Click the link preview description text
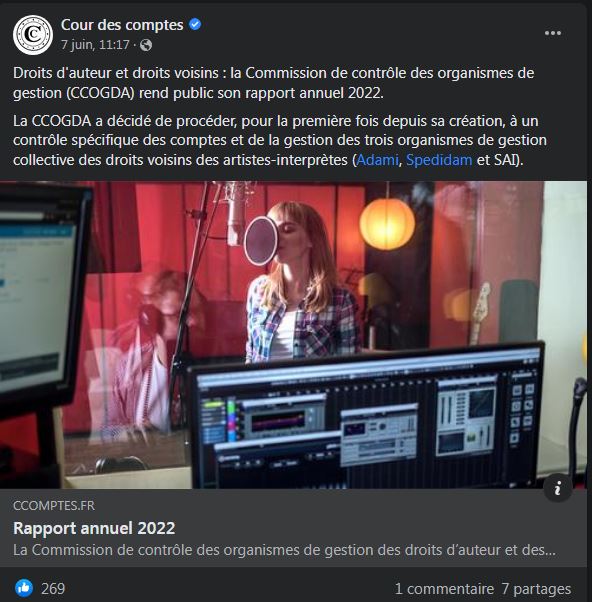 pyautogui.click(x=284, y=550)
